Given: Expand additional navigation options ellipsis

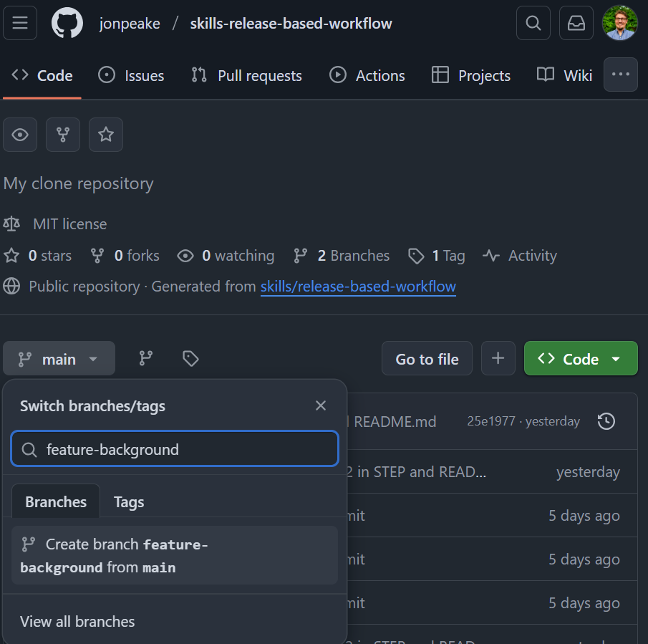Looking at the screenshot, I should 620,75.
